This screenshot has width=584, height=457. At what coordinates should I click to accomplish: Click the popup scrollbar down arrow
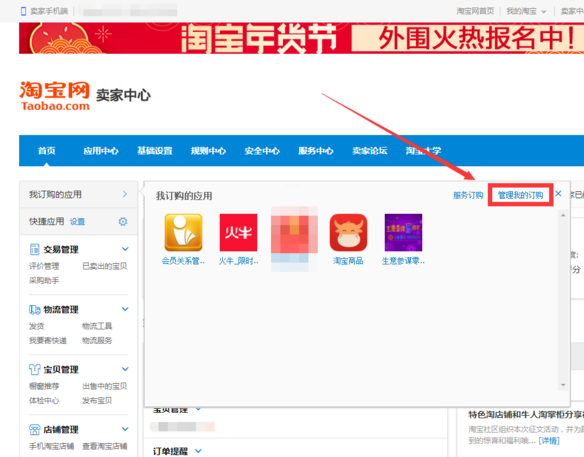click(563, 385)
